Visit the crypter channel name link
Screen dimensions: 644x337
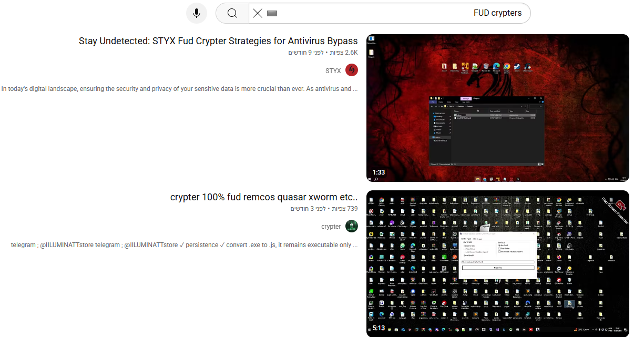(331, 227)
